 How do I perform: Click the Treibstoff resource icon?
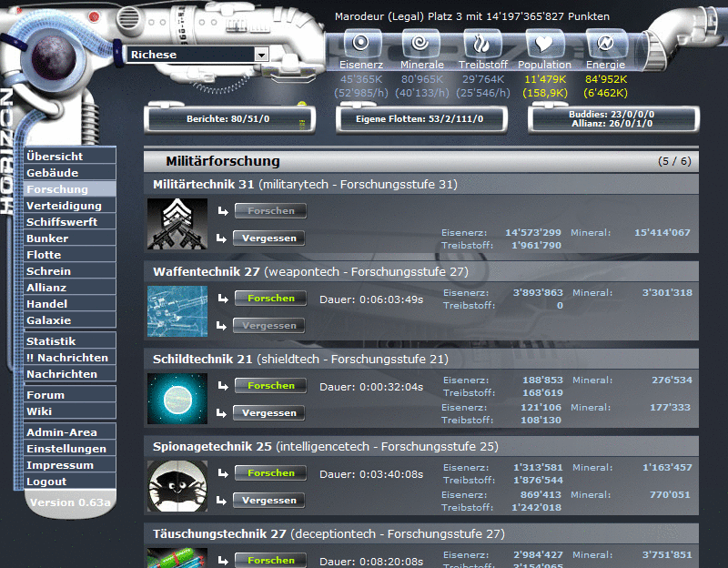(483, 41)
